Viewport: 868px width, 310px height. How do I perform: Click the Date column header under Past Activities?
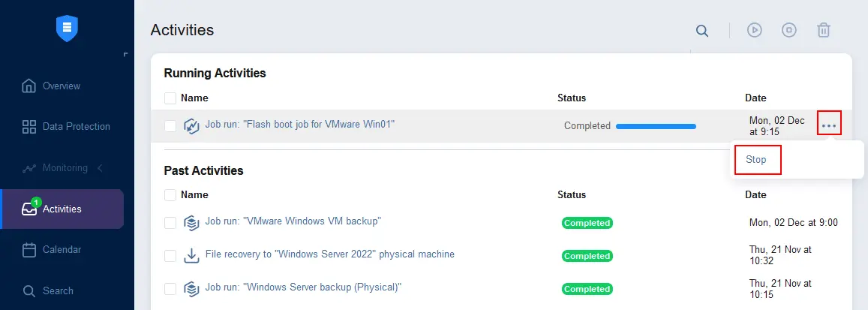(x=755, y=195)
